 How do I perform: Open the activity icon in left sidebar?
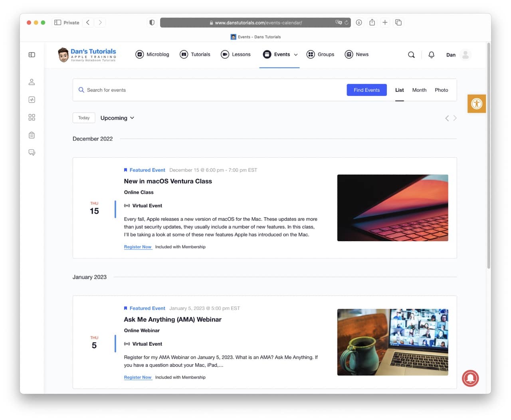pos(32,100)
